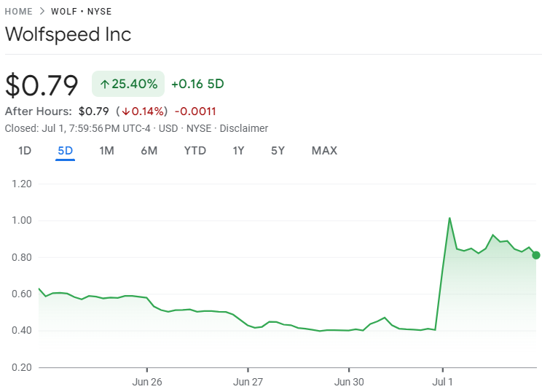The image size is (542, 392).
Task: Click the green endpoint dot on chart
Action: click(535, 255)
